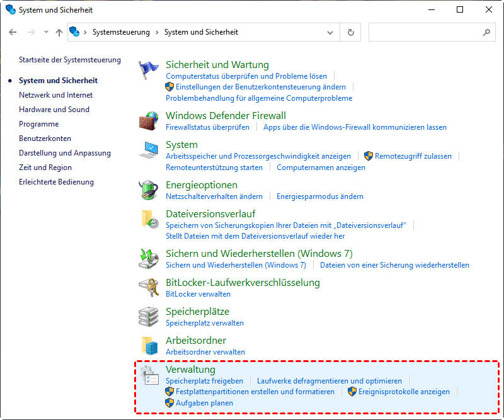504x420 pixels.
Task: Open the Sicherheit und Wartung flag icon
Action: click(149, 70)
